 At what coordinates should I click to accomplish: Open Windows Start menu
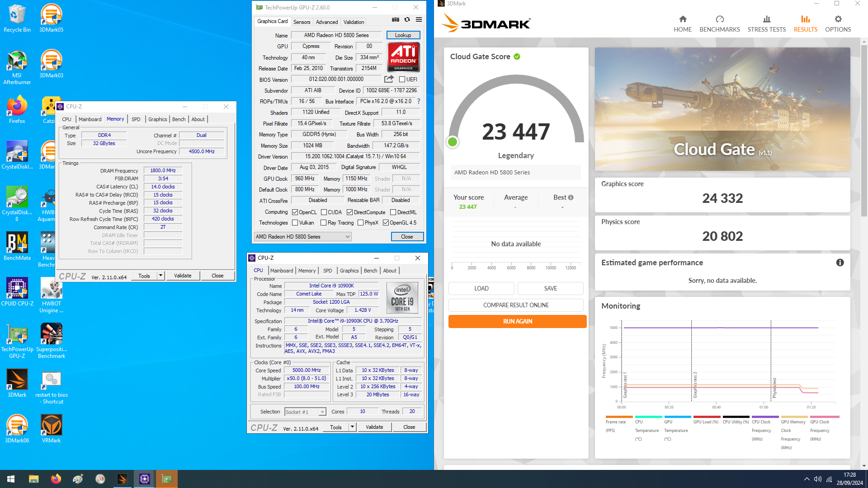coord(11,479)
